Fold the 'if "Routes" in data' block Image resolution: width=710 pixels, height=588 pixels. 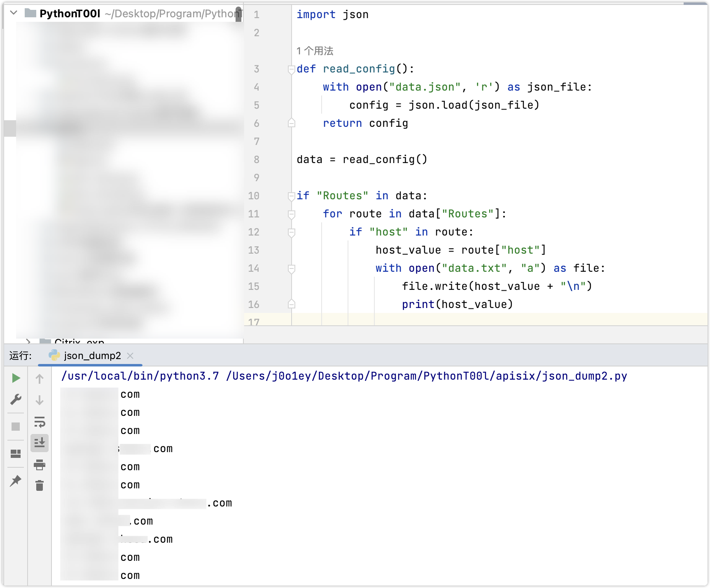click(292, 196)
